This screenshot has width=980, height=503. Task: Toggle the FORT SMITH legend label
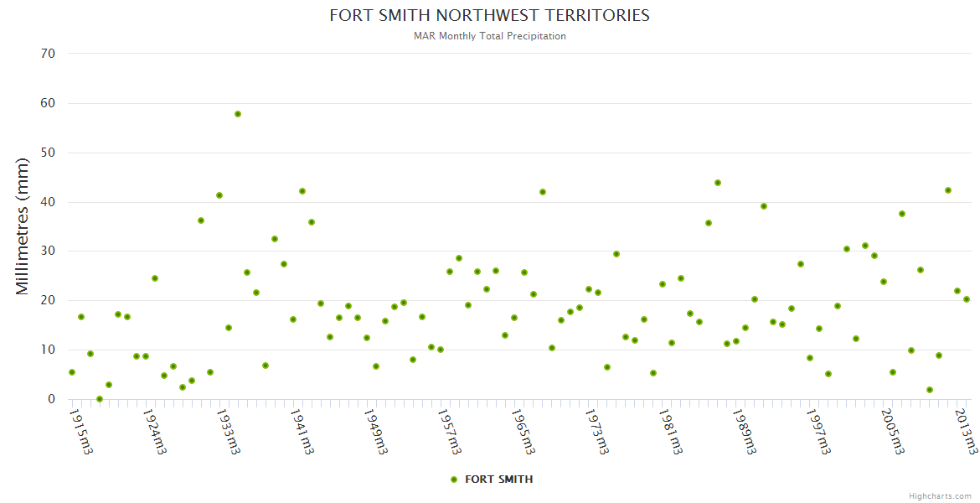click(498, 480)
